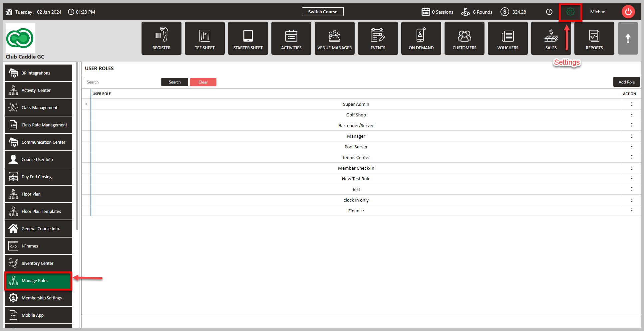Select the Golf Shop role row
Image resolution: width=644 pixels, height=331 pixels.
356,115
